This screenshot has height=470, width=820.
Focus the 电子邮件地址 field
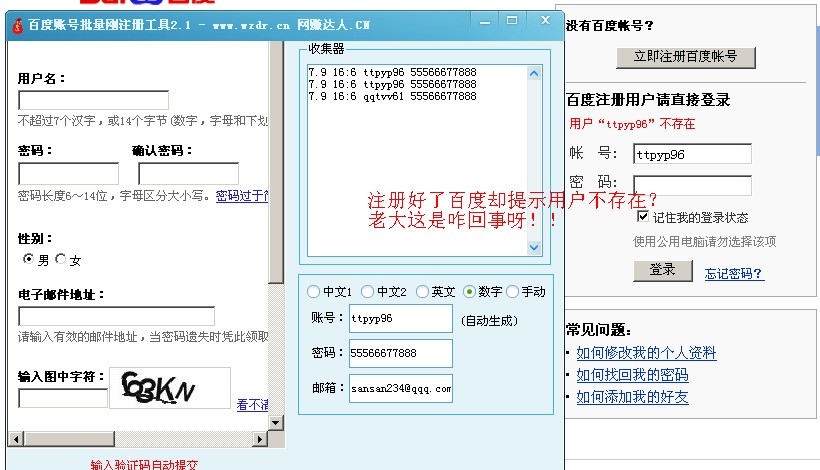[117, 316]
